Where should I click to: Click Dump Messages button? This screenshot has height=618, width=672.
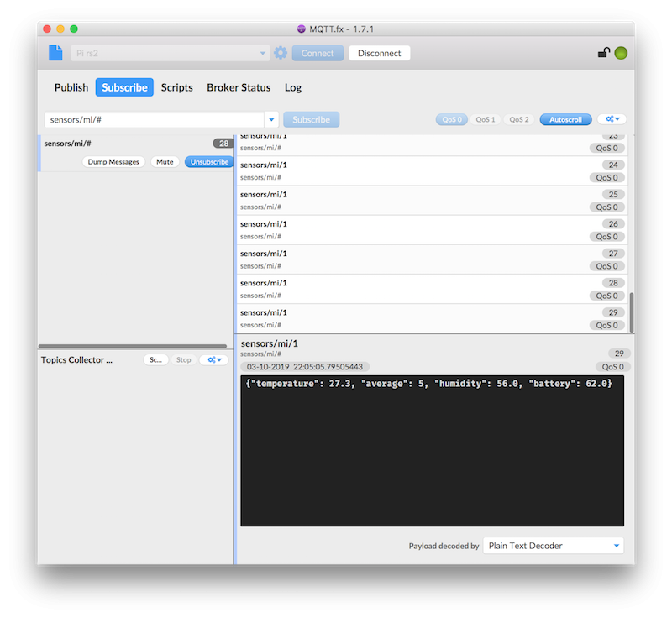point(113,162)
